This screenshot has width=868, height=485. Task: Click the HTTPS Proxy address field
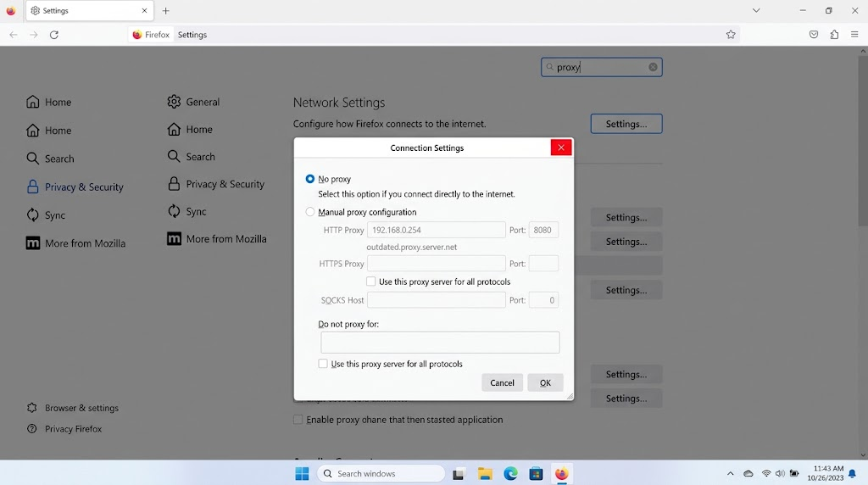click(x=437, y=264)
